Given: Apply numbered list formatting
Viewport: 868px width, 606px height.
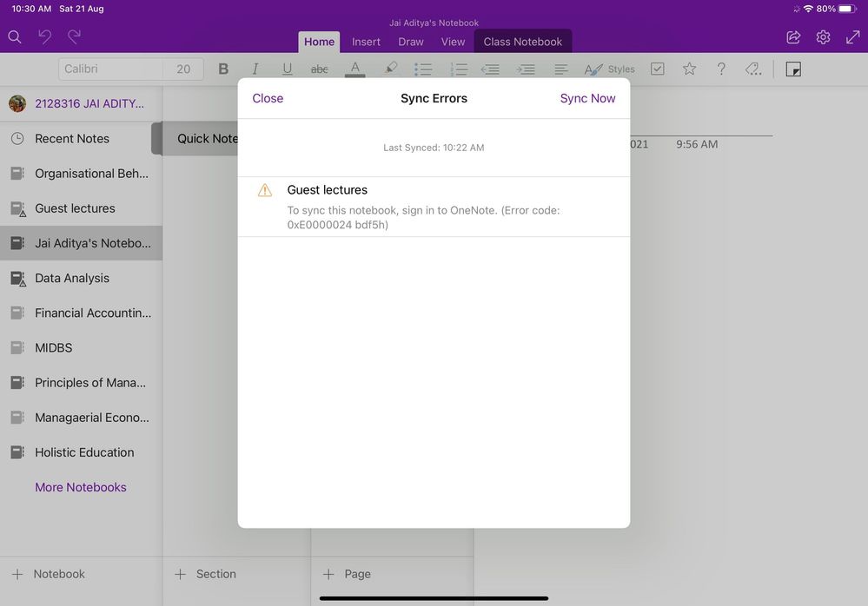Looking at the screenshot, I should [459, 69].
